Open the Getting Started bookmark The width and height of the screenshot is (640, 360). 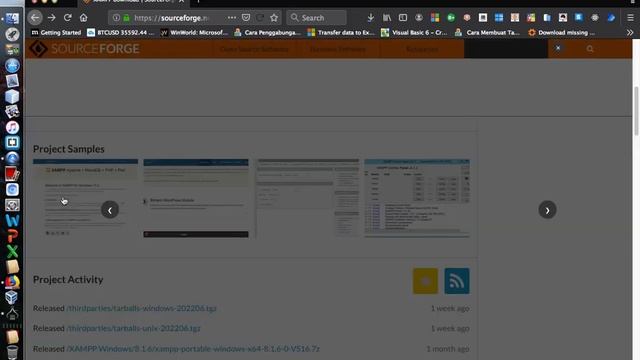[56, 32]
